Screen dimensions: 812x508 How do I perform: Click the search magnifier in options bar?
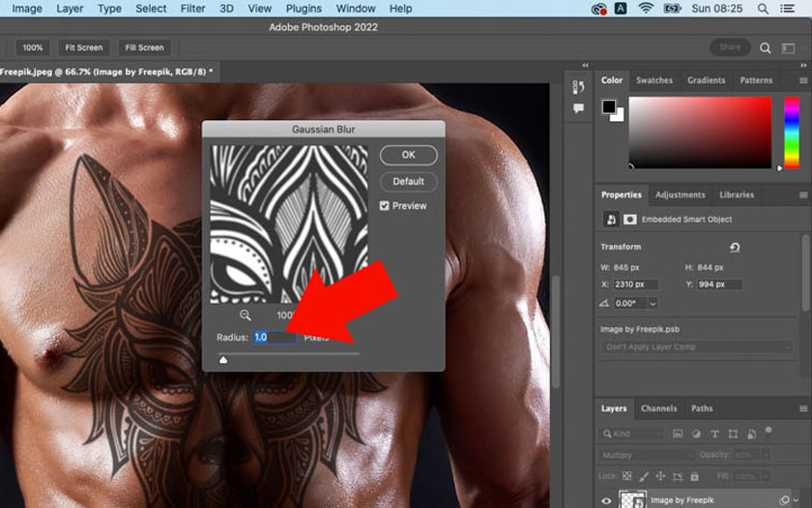click(x=765, y=47)
